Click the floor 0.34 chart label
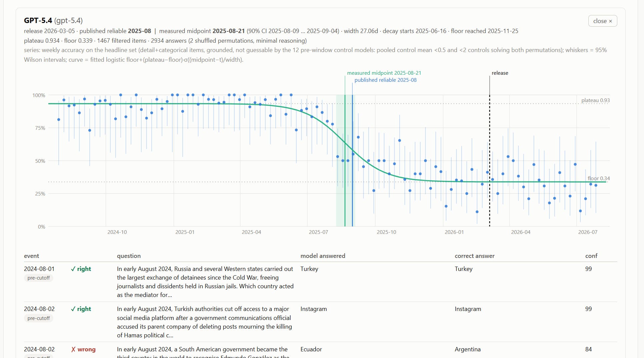The image size is (644, 358). (x=599, y=178)
